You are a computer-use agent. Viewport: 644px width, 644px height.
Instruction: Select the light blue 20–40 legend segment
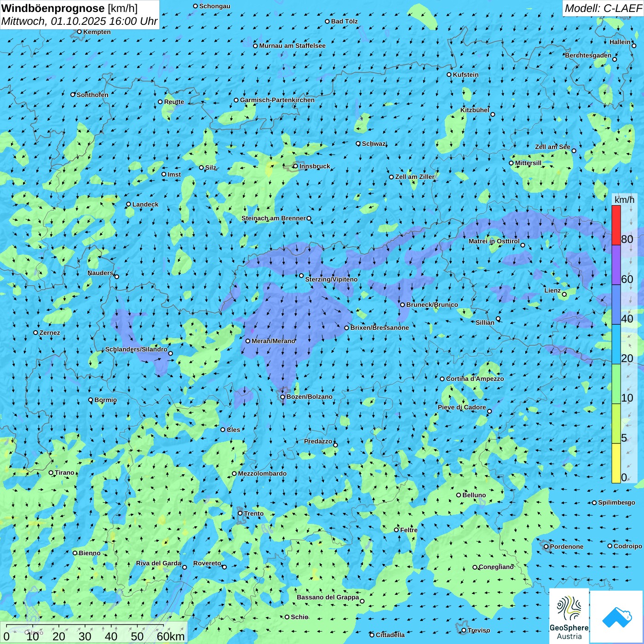[616, 344]
